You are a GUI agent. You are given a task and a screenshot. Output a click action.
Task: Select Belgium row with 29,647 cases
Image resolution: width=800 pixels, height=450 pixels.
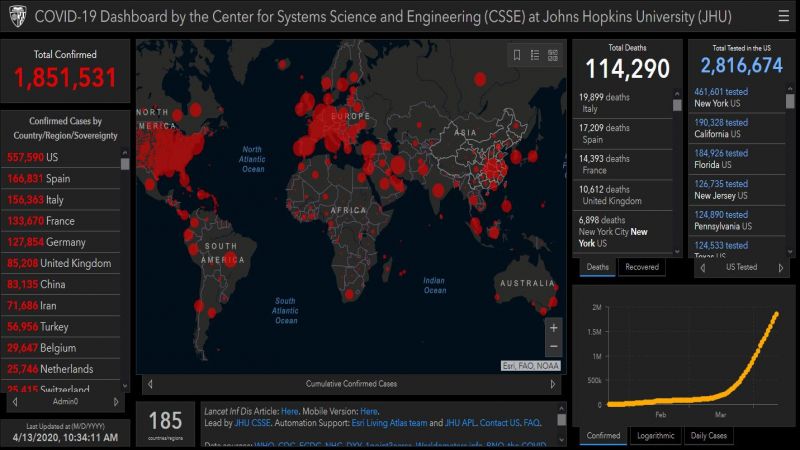61,348
